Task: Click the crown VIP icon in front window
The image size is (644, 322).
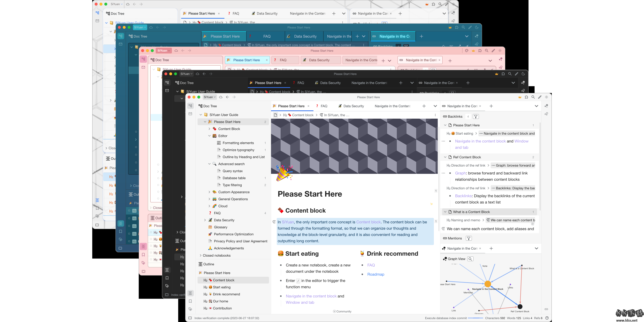Action: 520,97
